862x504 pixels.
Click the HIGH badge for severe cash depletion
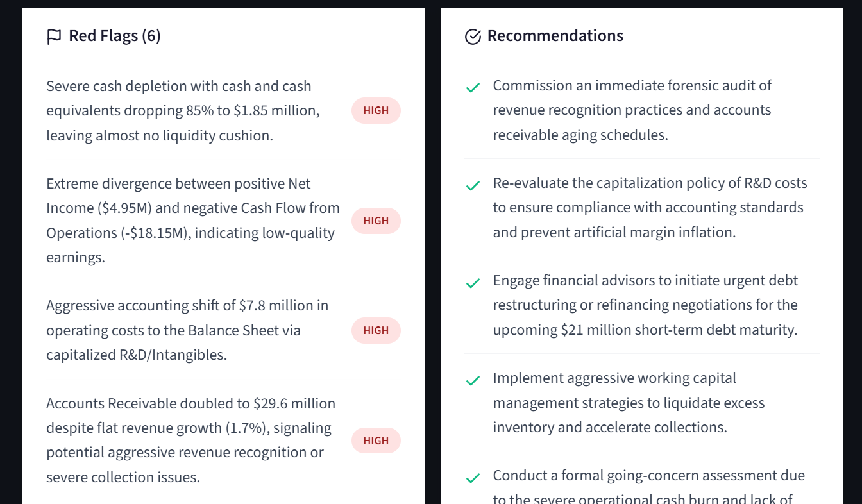pos(376,110)
